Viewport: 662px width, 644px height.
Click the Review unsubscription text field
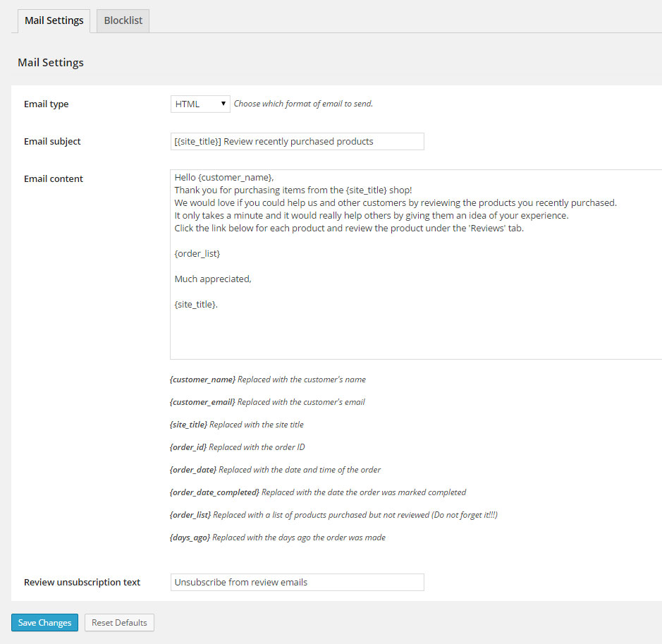(297, 582)
